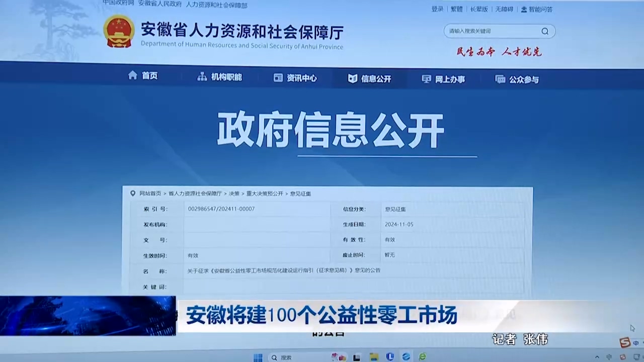The width and height of the screenshot is (644, 362).
Task: Expand the system tray hidden icons chevron
Action: (x=597, y=357)
